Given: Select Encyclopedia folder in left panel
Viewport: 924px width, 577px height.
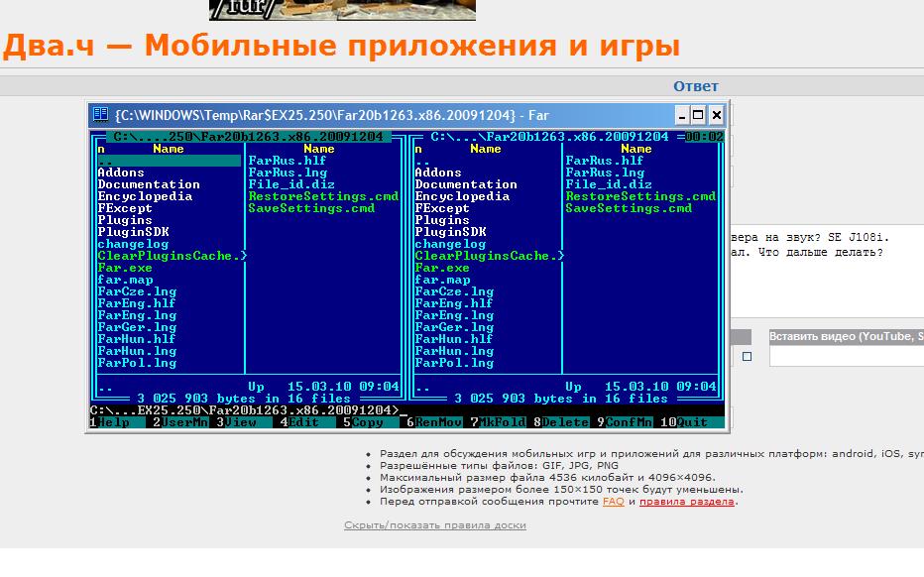Looking at the screenshot, I should [145, 196].
